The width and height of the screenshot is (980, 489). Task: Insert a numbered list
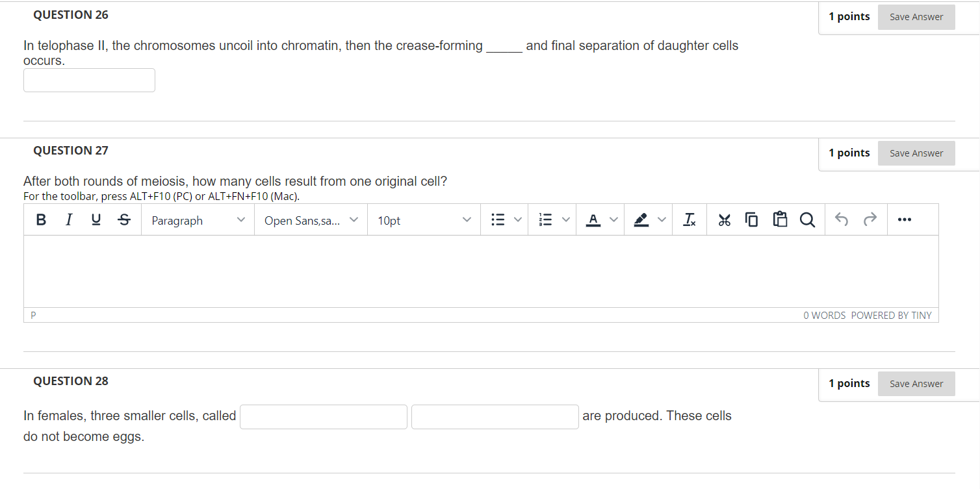pos(546,220)
